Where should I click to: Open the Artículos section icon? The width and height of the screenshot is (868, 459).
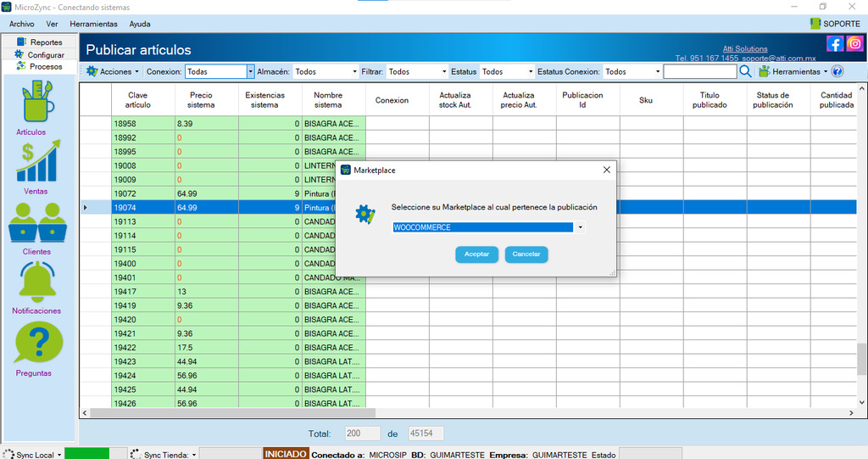(x=37, y=102)
